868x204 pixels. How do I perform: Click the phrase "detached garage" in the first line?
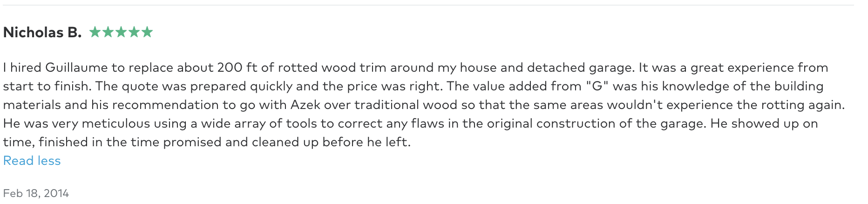tap(581, 68)
